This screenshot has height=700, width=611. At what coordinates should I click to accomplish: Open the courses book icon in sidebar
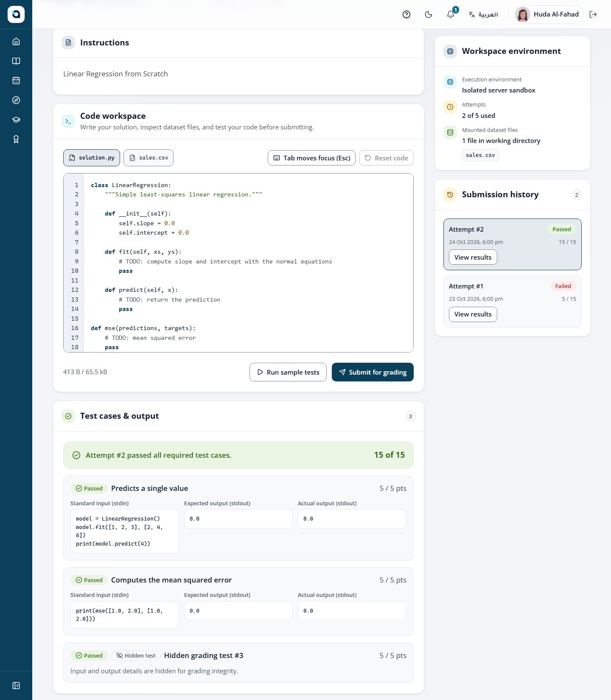16,61
